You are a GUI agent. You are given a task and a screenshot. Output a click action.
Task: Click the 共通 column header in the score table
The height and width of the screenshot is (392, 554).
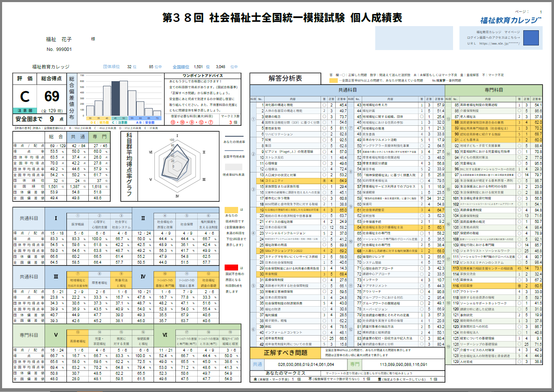coord(78,137)
